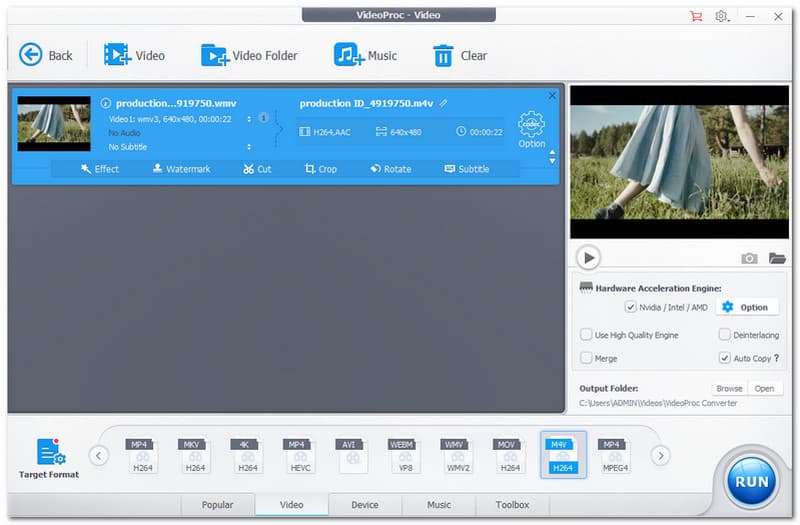Show help for Auto Copy question mark
800x525 pixels.
[x=777, y=358]
